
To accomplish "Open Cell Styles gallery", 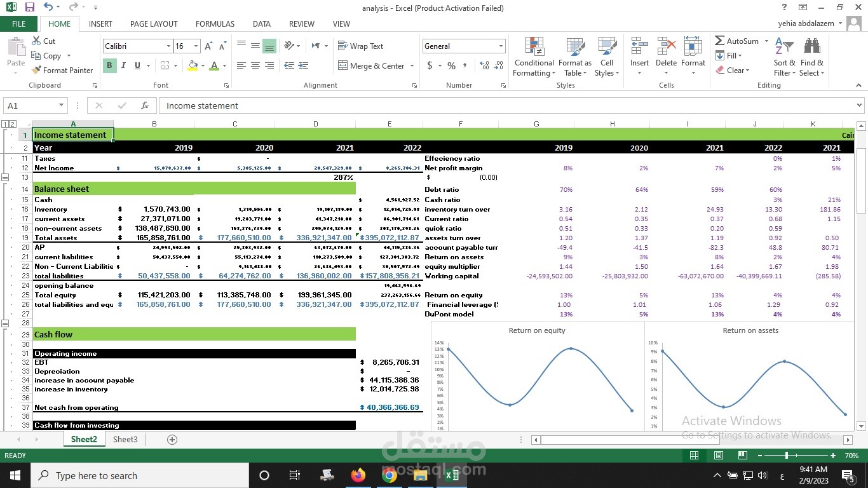I will click(607, 57).
